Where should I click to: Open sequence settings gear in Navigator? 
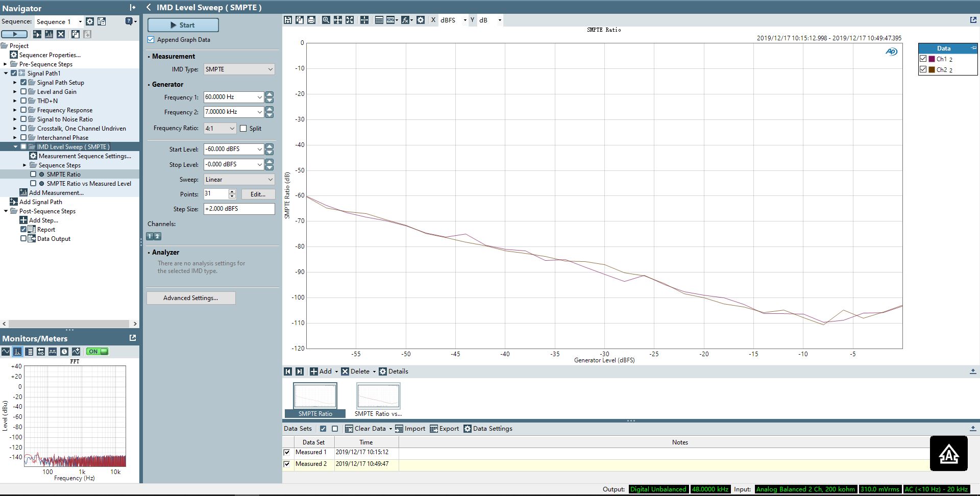[90, 21]
